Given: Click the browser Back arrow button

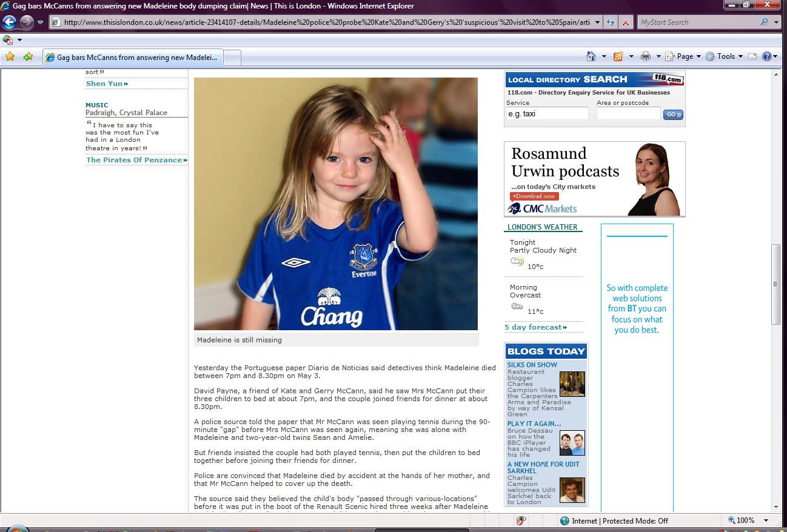Looking at the screenshot, I should [9, 22].
